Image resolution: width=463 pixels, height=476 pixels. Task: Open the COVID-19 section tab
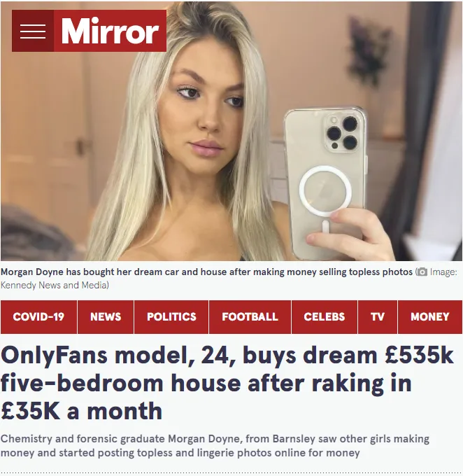click(38, 317)
